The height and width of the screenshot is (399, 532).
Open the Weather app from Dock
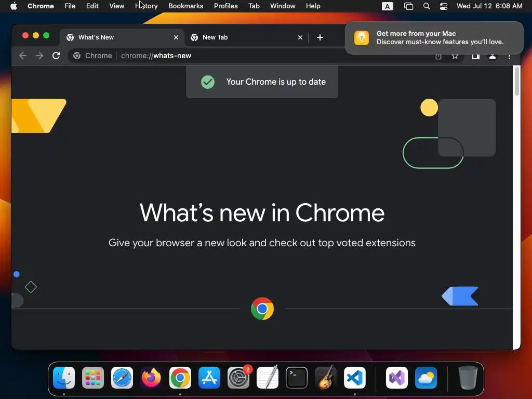point(426,378)
